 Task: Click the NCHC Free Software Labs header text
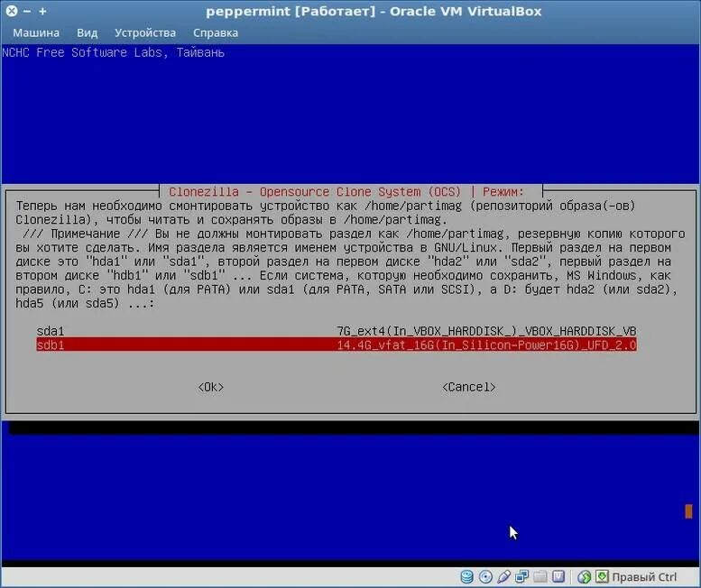113,52
